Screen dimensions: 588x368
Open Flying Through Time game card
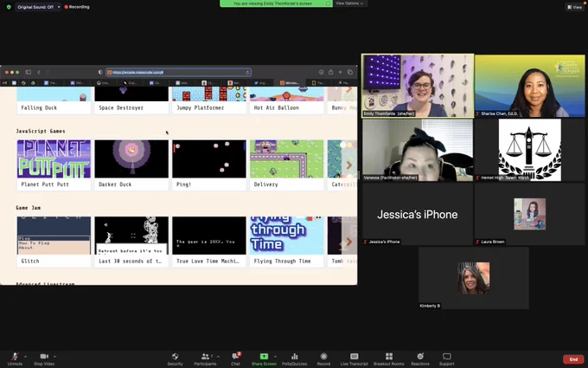[287, 242]
